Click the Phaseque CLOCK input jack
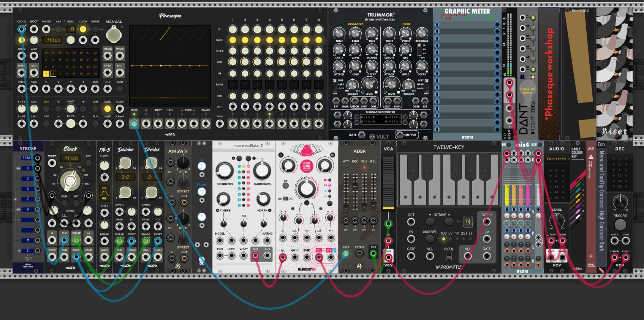The image size is (644, 320). pyautogui.click(x=22, y=29)
